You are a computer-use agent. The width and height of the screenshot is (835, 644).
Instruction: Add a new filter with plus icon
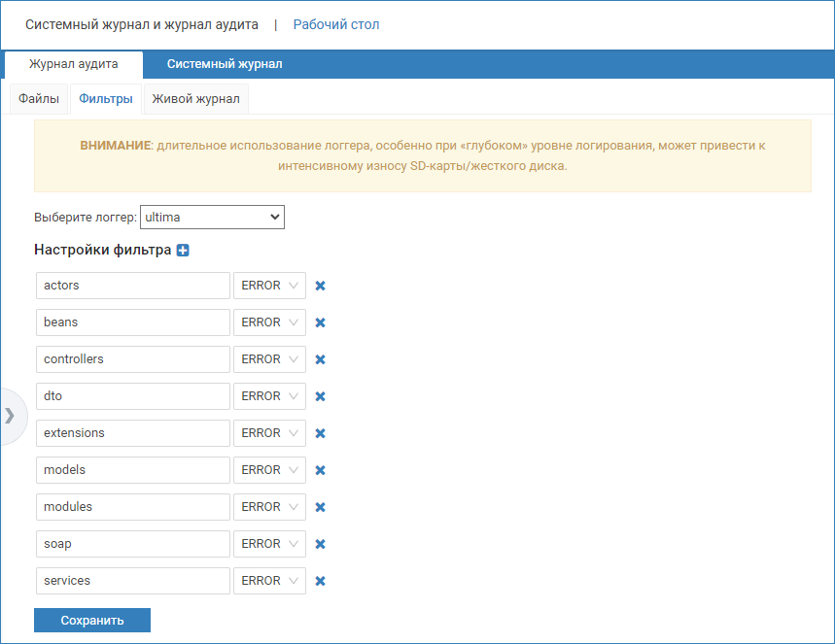183,251
